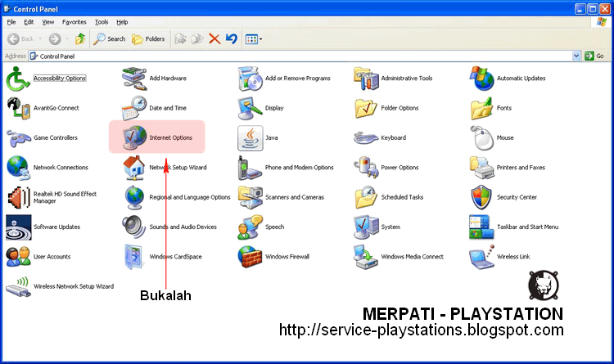Open Mouse settings icon

[x=481, y=137]
